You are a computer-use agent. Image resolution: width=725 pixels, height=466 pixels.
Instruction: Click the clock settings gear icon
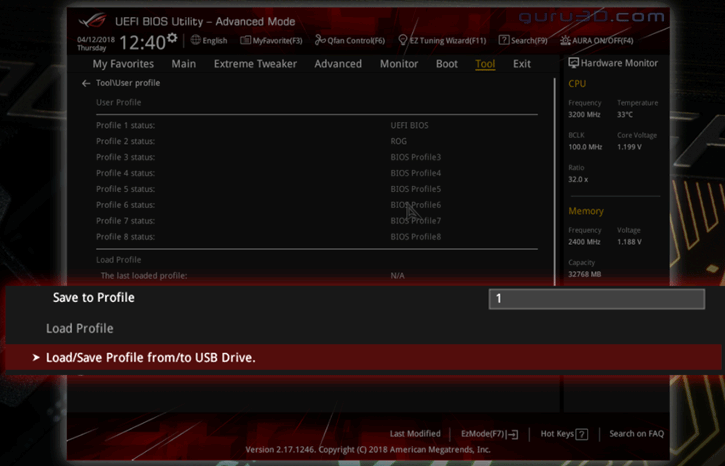[x=172, y=37]
